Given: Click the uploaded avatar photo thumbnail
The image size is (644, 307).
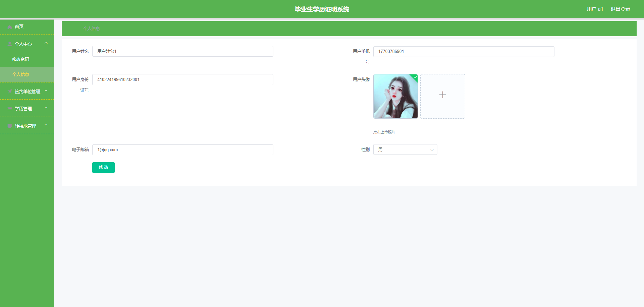Looking at the screenshot, I should [395, 96].
